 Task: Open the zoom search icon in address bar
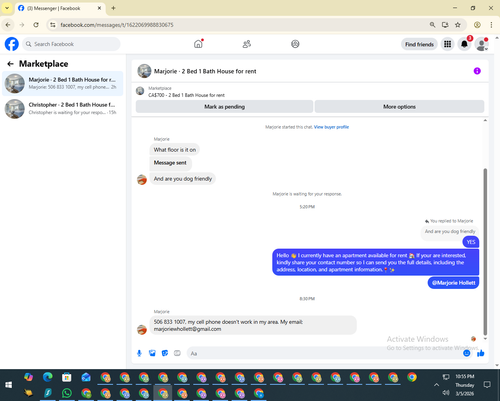tap(432, 25)
